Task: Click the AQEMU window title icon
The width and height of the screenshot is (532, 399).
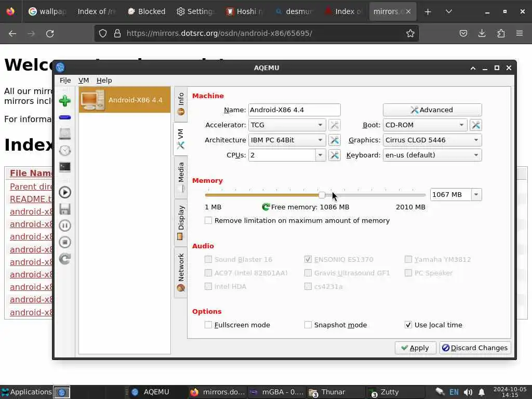Action: pyautogui.click(x=60, y=68)
